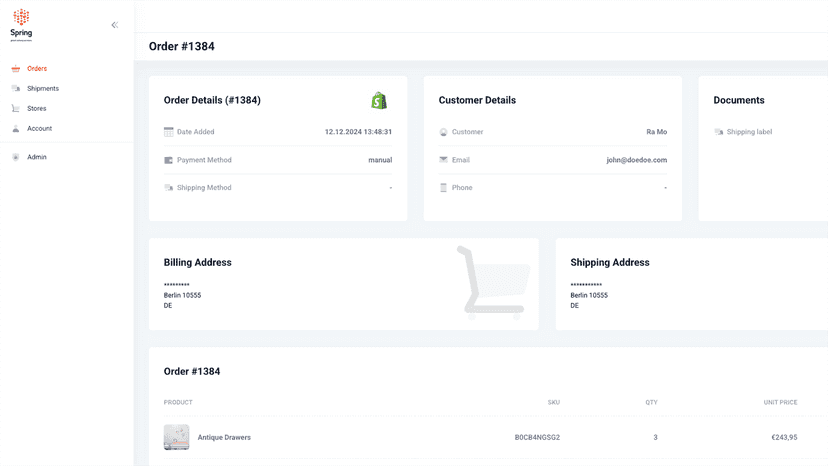The height and width of the screenshot is (466, 828).
Task: Click the Spring logo
Action: point(21,25)
